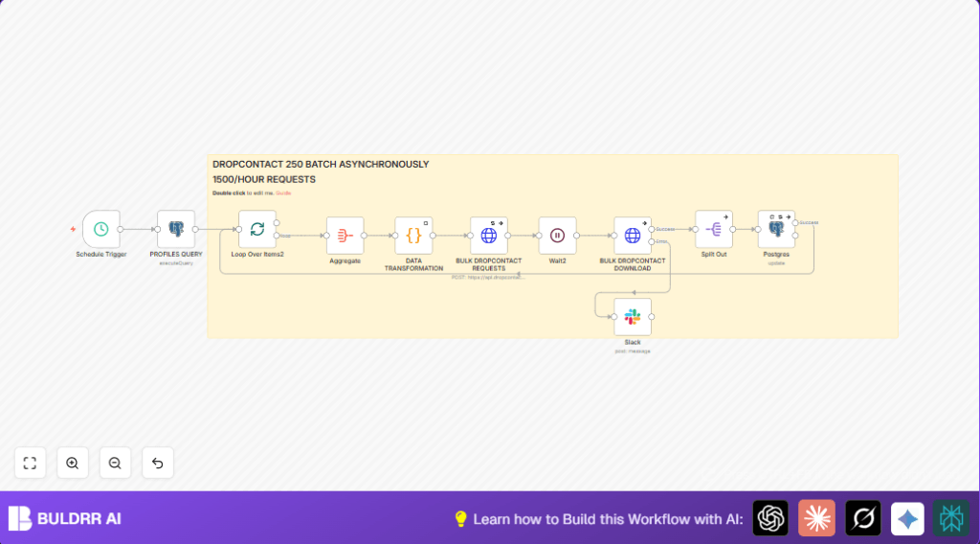980x544 pixels.
Task: Click the BULDRR AI logo
Action: [x=64, y=518]
